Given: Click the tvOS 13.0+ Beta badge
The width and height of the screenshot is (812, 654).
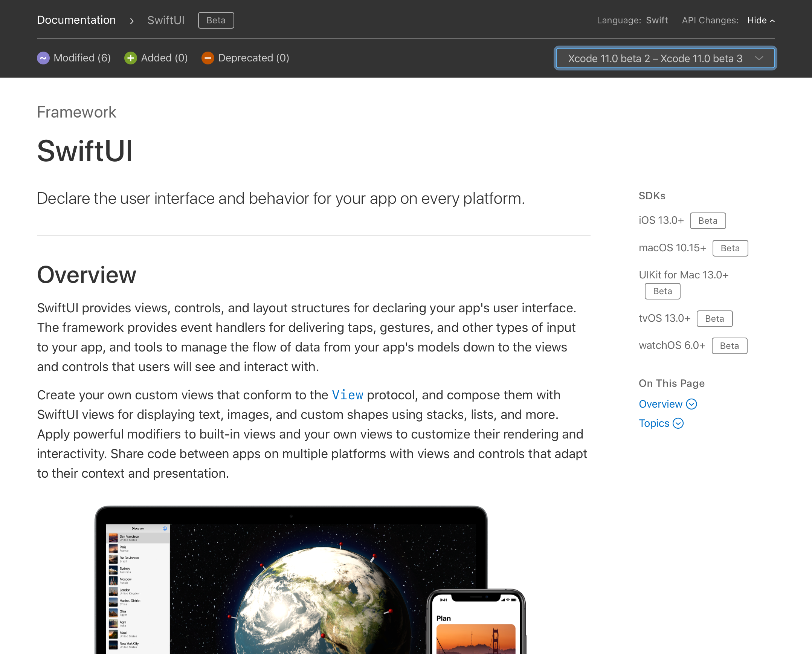Looking at the screenshot, I should point(714,319).
